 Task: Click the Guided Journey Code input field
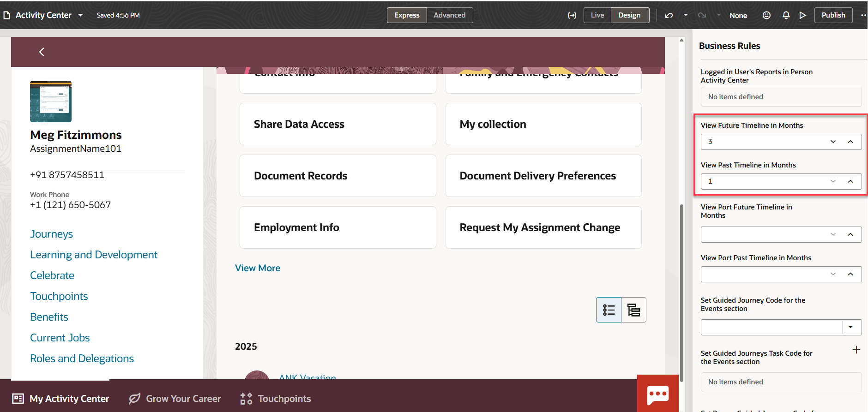pos(772,327)
